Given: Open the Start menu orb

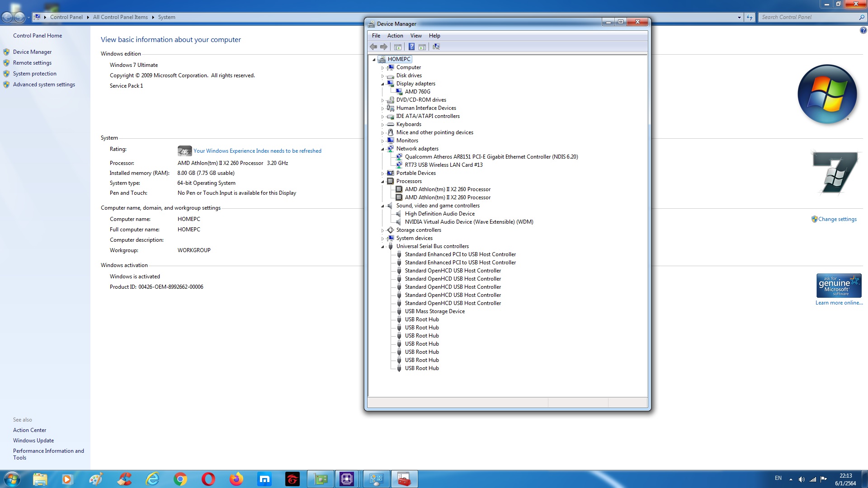Looking at the screenshot, I should click(12, 479).
